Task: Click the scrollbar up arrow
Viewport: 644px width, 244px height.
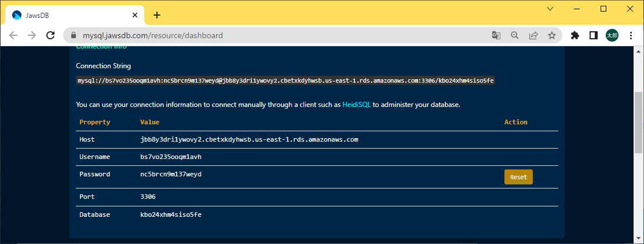Action: click(639, 51)
